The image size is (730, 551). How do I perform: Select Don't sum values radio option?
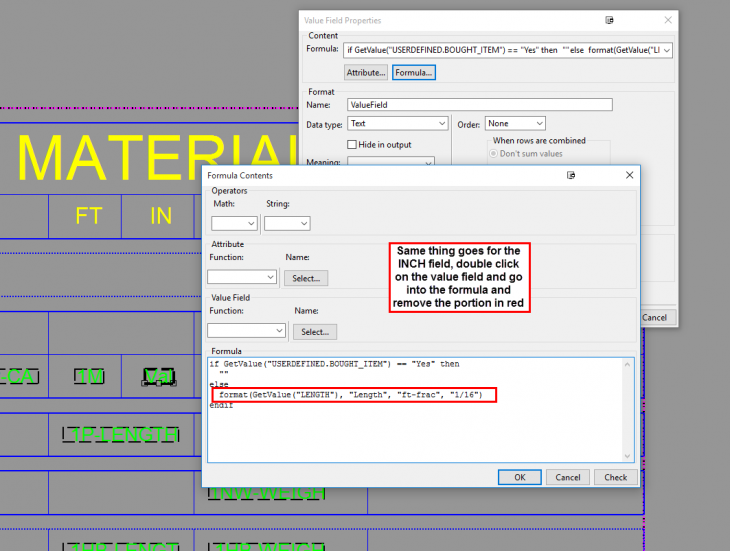point(495,154)
